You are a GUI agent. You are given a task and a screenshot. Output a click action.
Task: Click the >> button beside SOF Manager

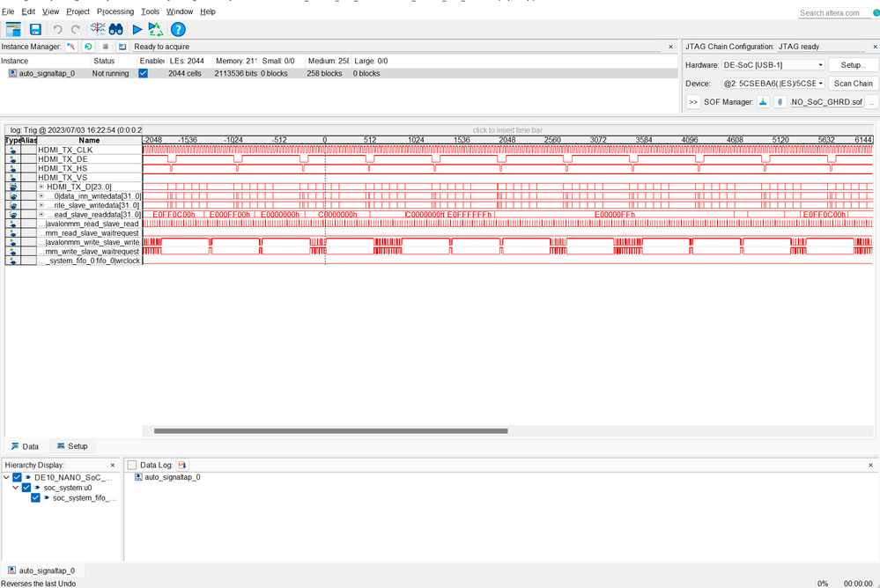click(693, 101)
